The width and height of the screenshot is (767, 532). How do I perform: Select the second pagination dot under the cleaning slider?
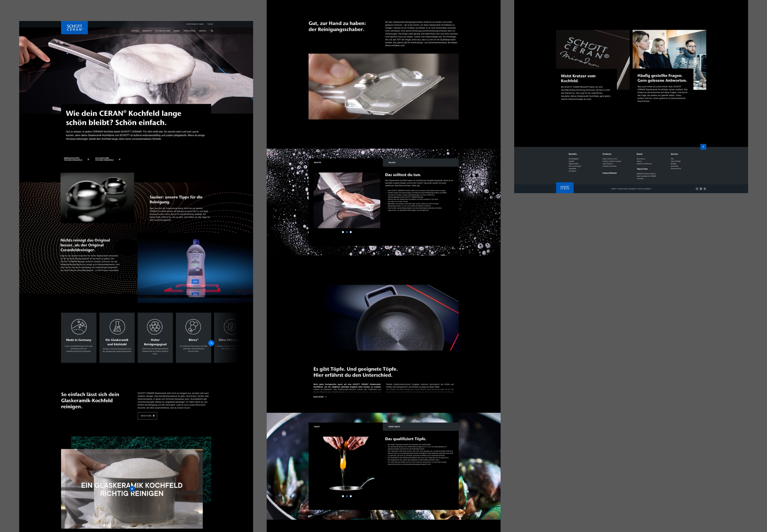coord(347,232)
